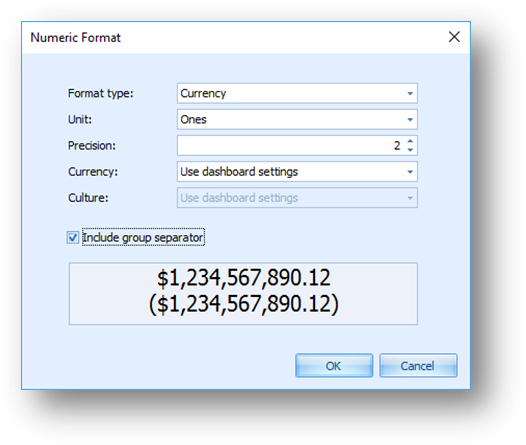526x445 pixels.
Task: Click the disabled Culture dropdown arrow
Action: point(410,198)
